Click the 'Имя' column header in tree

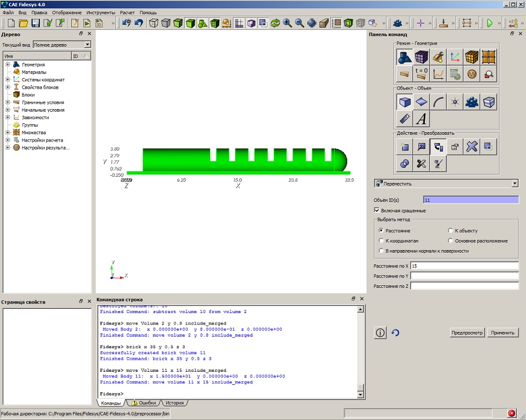pyautogui.click(x=37, y=56)
